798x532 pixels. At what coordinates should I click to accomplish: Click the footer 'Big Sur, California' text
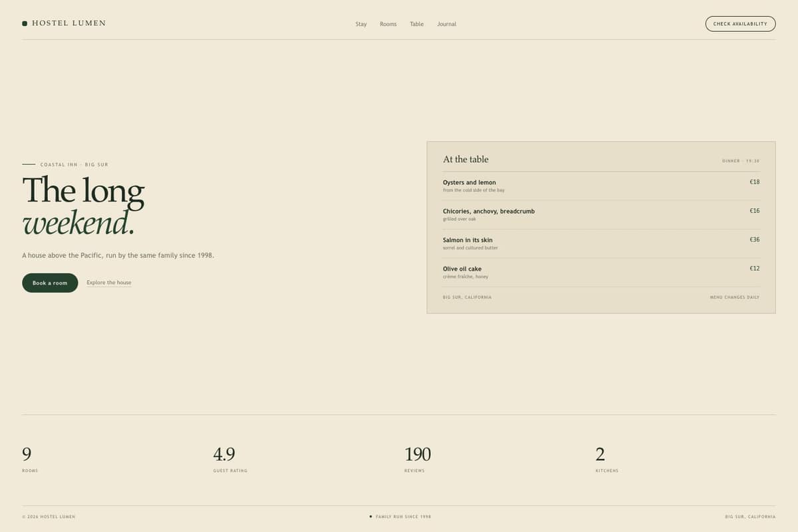[750, 517]
